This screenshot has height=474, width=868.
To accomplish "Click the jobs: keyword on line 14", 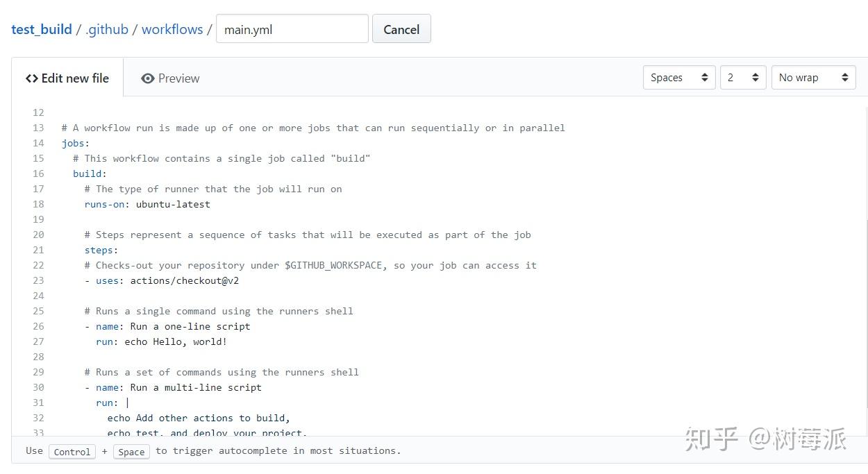I will tap(74, 143).
